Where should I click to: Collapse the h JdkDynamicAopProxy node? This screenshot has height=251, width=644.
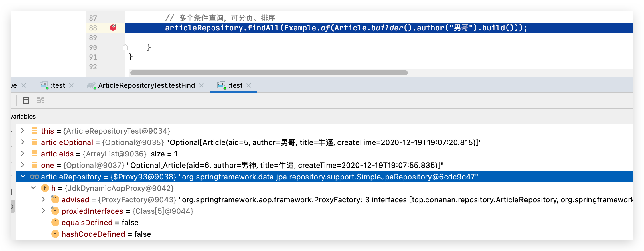point(33,188)
